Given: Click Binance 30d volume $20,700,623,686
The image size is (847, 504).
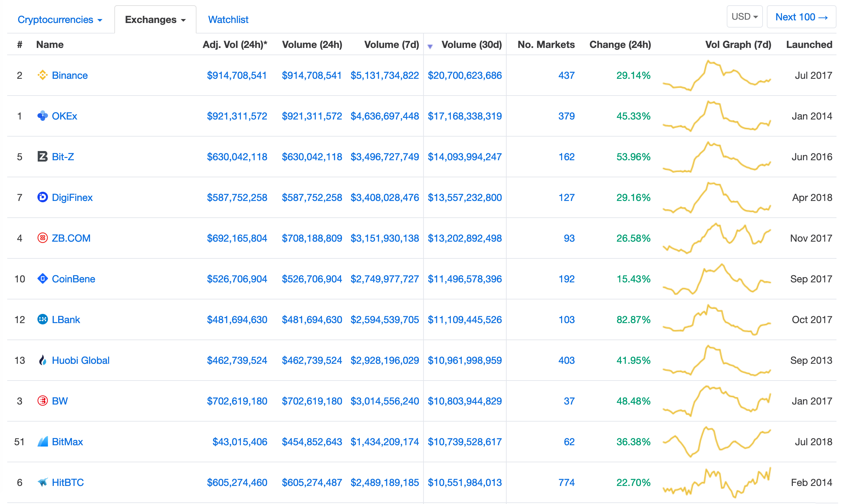Looking at the screenshot, I should pos(465,76).
